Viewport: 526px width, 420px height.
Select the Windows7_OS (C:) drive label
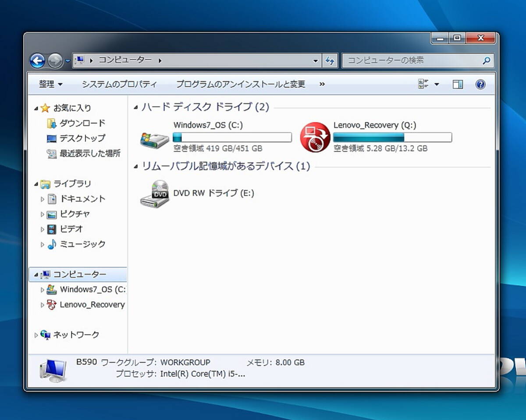pos(208,125)
